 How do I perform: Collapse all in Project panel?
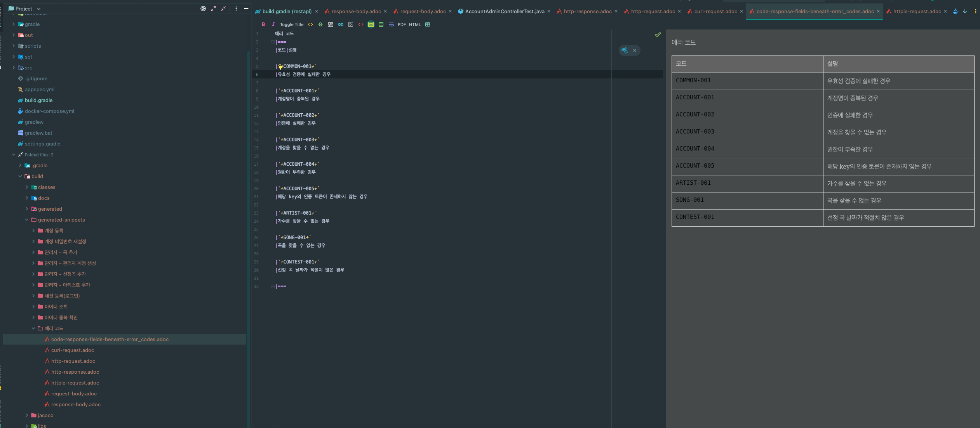[x=223, y=9]
